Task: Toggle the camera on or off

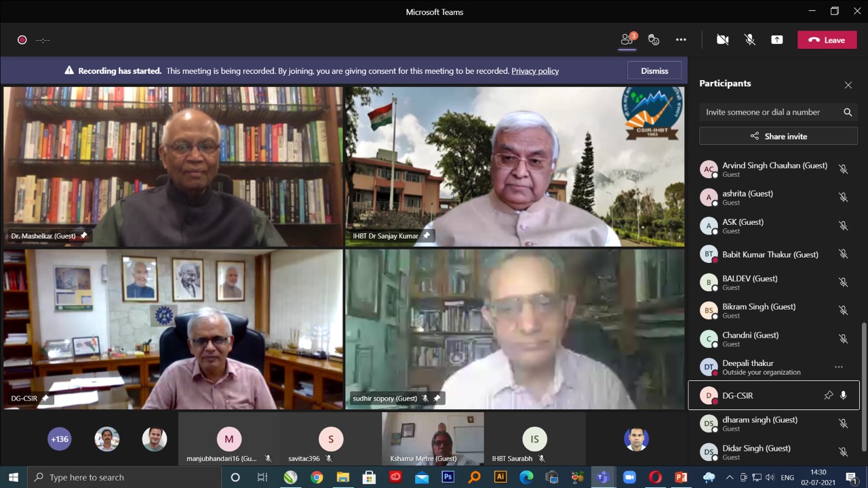Action: click(723, 40)
